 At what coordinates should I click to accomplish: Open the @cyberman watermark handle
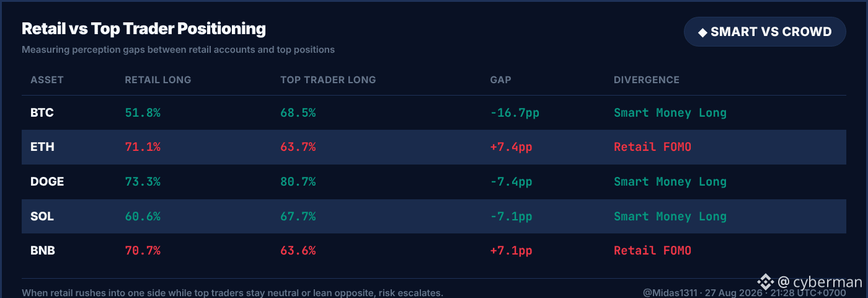click(x=820, y=282)
